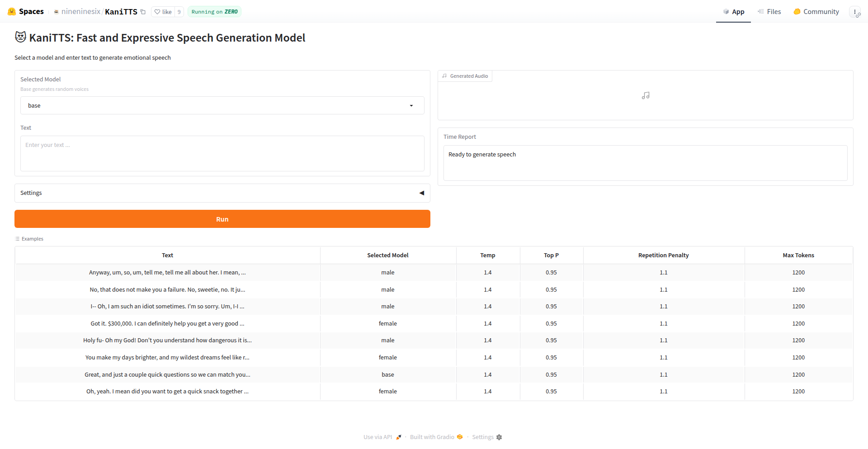Click the Max Tokens column header
Viewport: 868px width, 449px height.
click(x=798, y=255)
